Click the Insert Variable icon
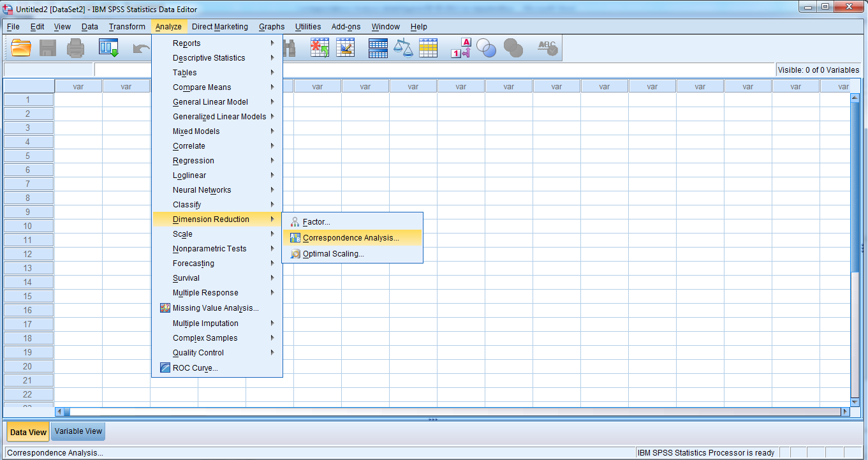868x460 pixels. coord(345,48)
